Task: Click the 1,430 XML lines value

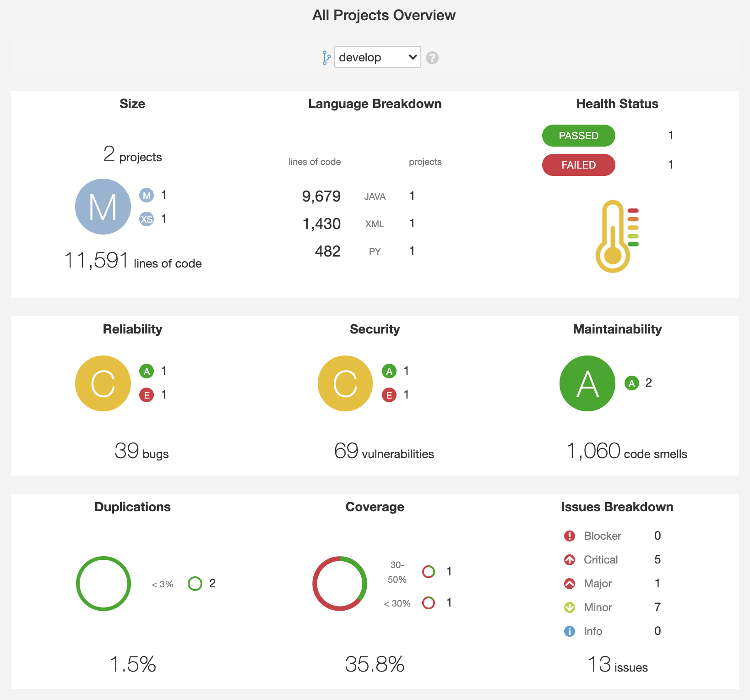Action: pos(321,224)
